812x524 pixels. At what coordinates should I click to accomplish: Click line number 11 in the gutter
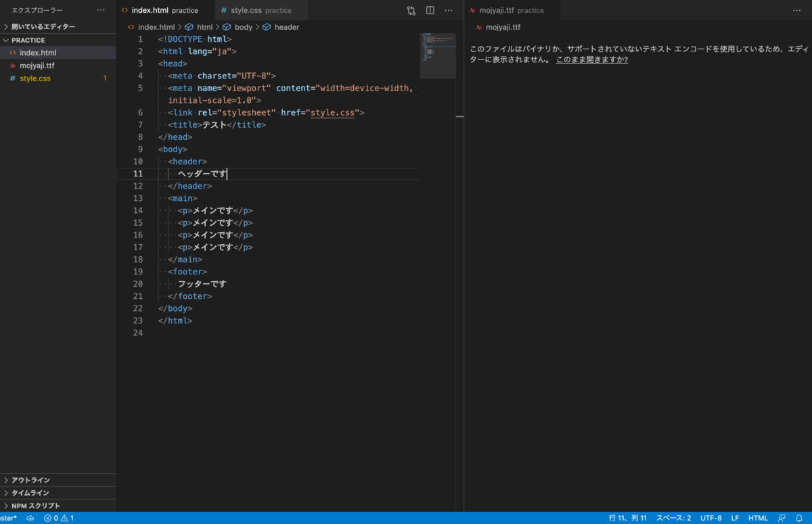[137, 174]
